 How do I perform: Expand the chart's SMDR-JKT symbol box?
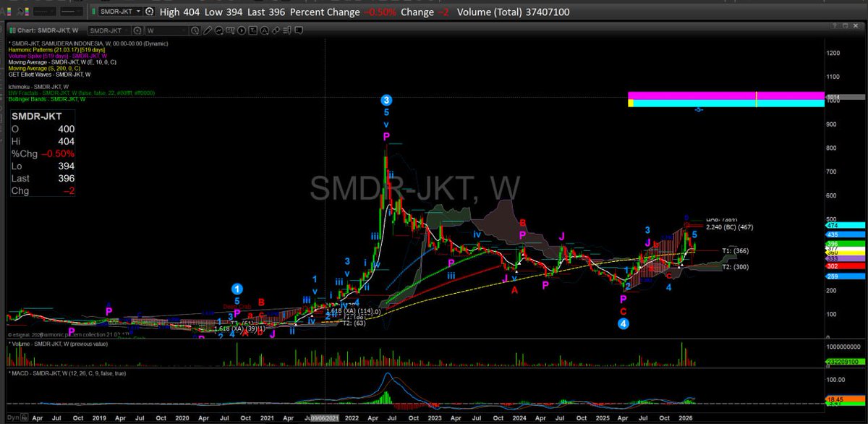[x=110, y=30]
